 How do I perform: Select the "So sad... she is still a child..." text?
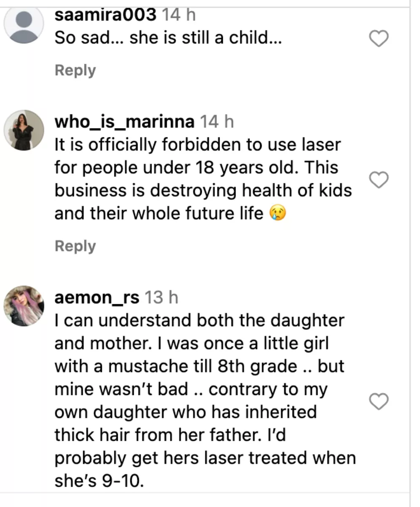pyautogui.click(x=168, y=38)
